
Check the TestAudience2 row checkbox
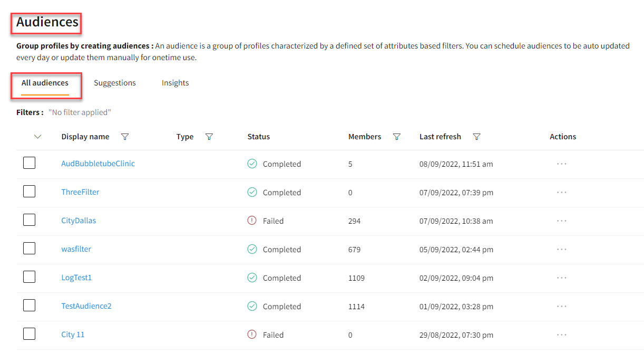tap(30, 306)
